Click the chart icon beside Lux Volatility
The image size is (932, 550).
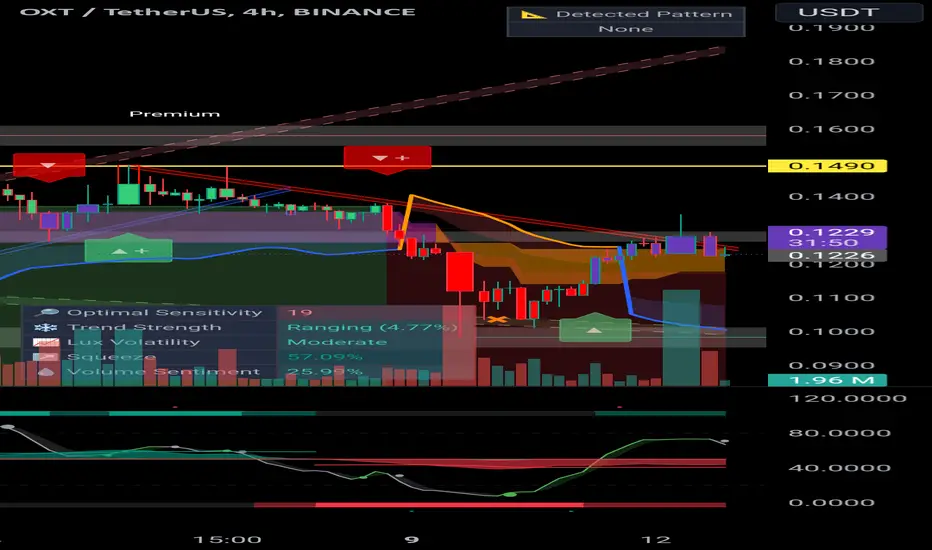46,342
